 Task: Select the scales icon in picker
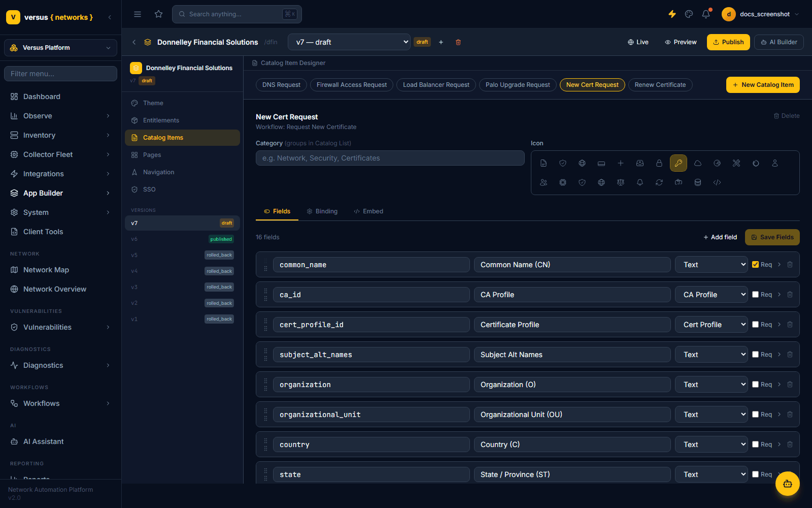[621, 182]
